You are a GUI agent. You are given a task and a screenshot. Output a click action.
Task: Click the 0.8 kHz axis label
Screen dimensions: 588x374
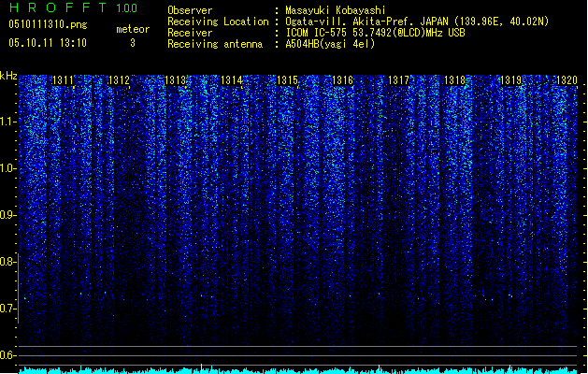pos(8,262)
